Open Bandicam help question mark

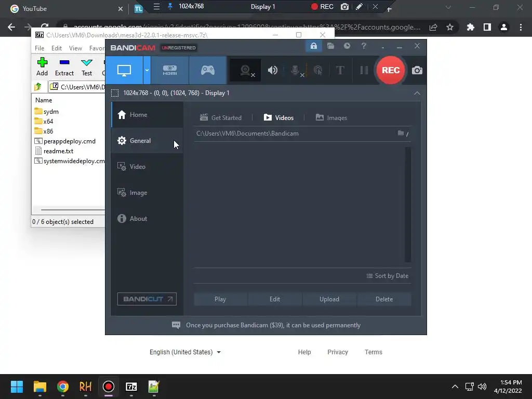[363, 46]
